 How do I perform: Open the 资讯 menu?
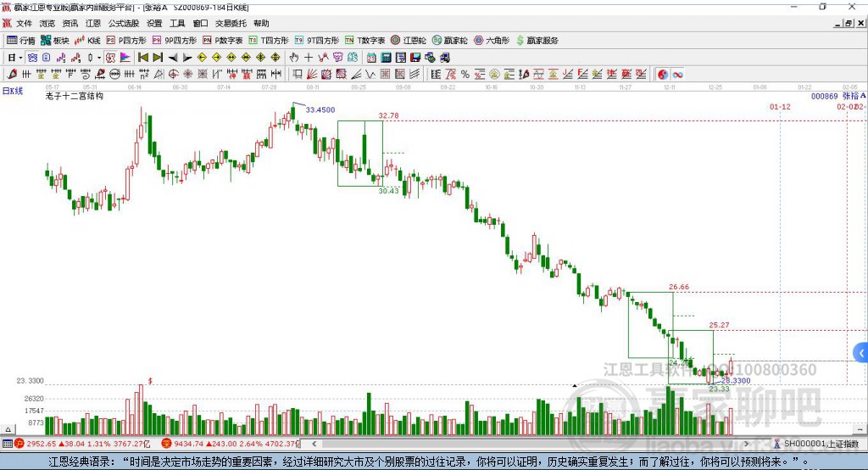click(70, 23)
